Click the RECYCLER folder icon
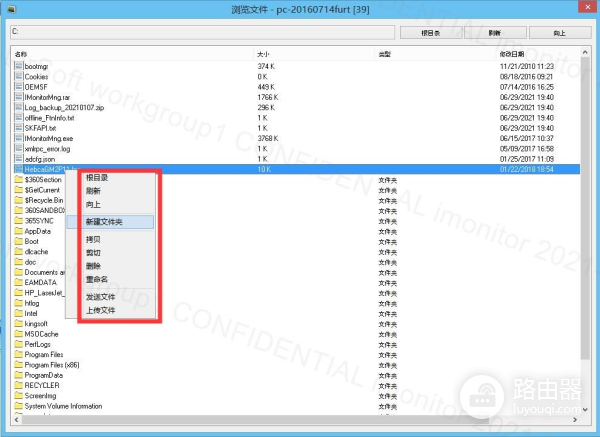 18,385
